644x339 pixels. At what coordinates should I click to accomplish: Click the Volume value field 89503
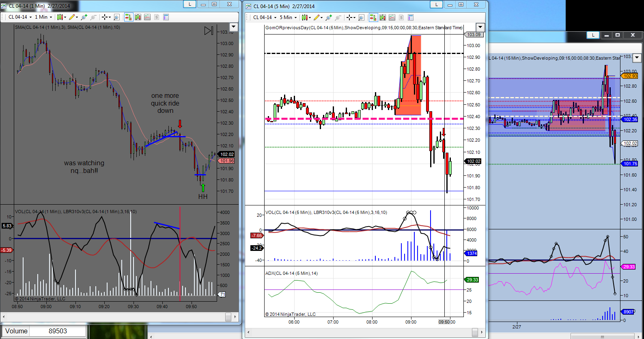[x=58, y=331]
